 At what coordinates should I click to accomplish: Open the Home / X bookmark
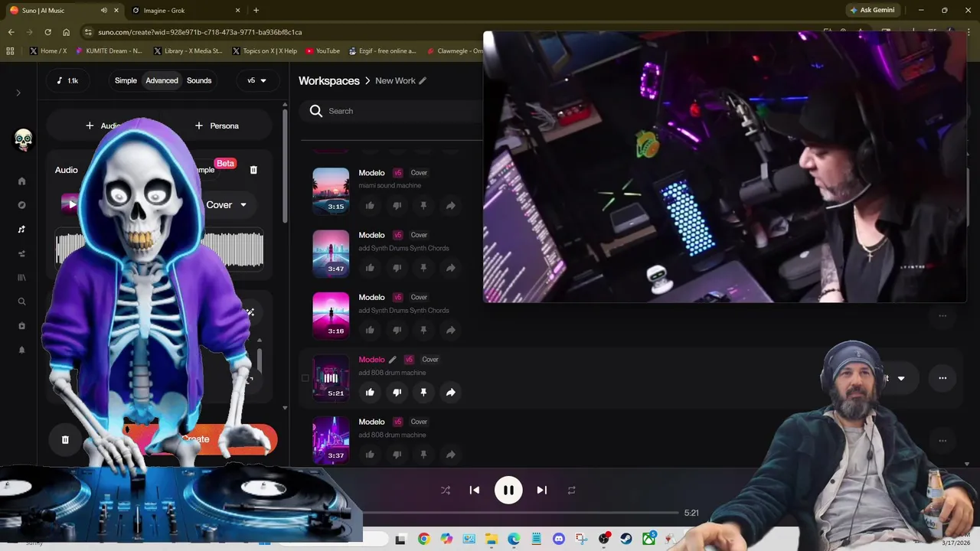pyautogui.click(x=48, y=51)
